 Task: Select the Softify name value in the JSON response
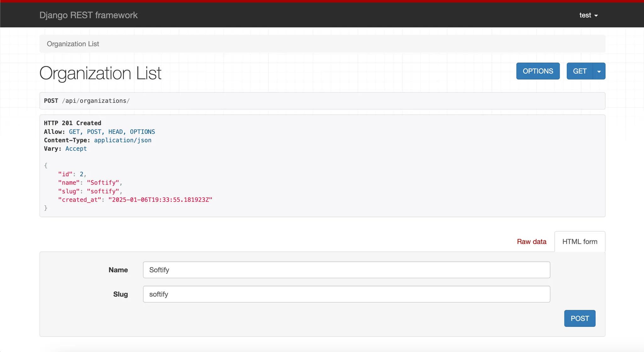(104, 182)
